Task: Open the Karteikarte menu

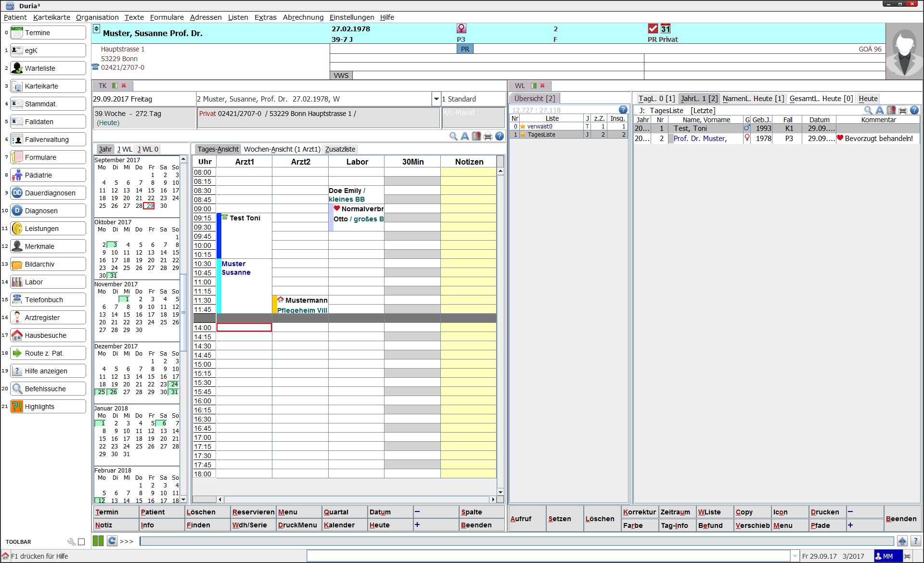Action: (x=51, y=17)
